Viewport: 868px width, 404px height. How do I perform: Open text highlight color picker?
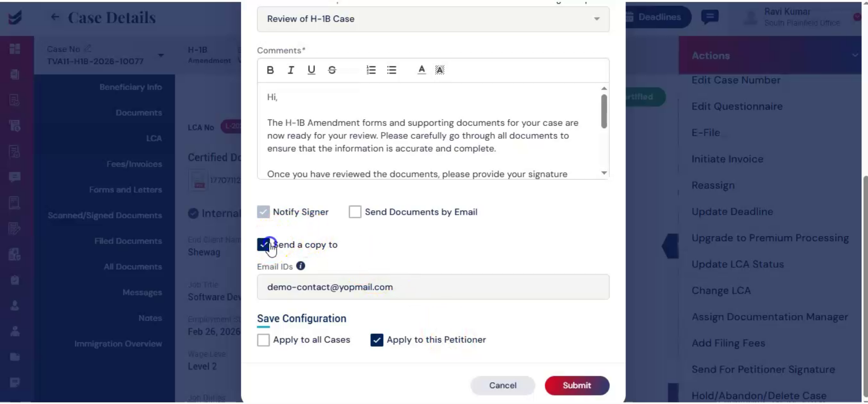coord(439,70)
